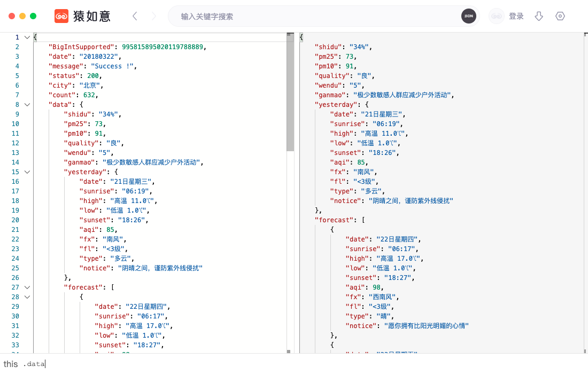
Task: Focus the 输入关键字搜索 search field
Action: click(x=315, y=16)
